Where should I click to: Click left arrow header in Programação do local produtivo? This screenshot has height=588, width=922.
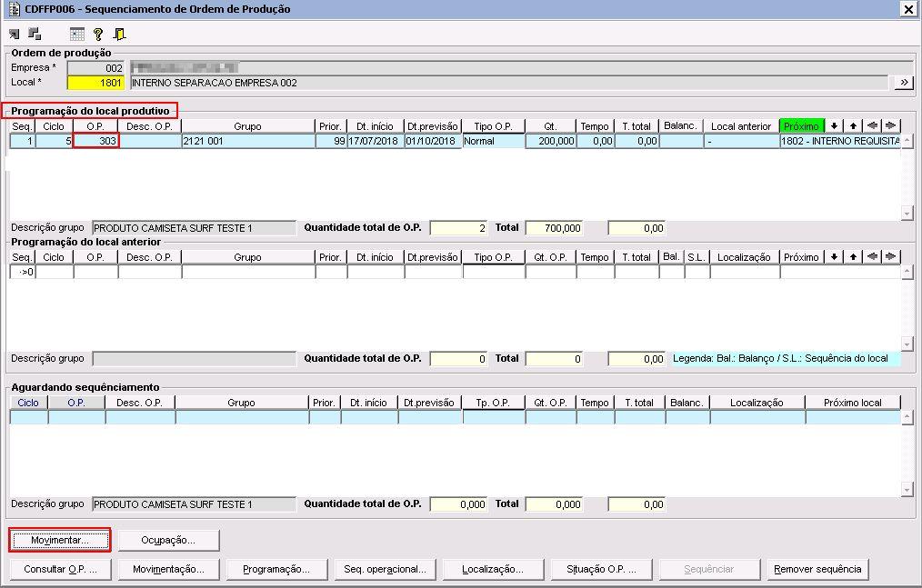click(872, 125)
